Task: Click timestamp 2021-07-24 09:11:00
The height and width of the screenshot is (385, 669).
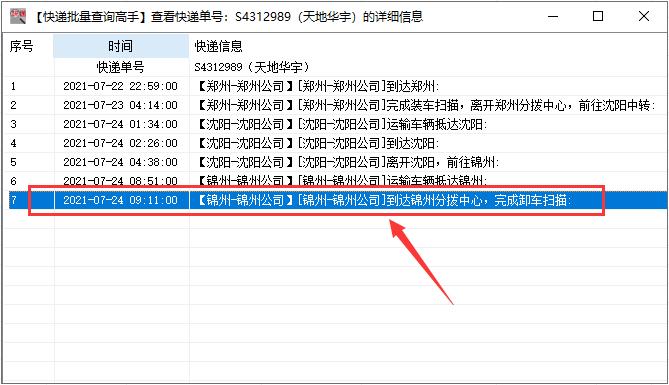Action: point(120,200)
